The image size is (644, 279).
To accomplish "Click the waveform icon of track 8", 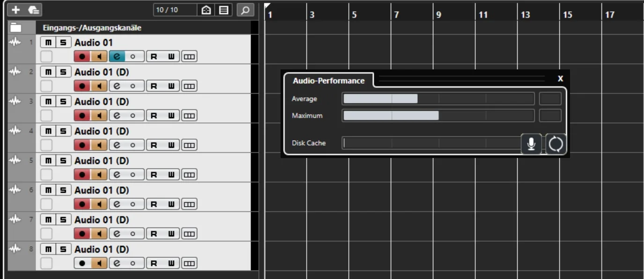I will click(16, 249).
